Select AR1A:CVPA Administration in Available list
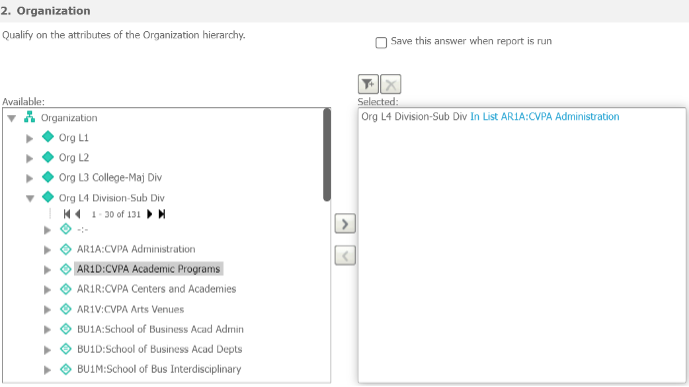The width and height of the screenshot is (689, 387). [x=136, y=249]
